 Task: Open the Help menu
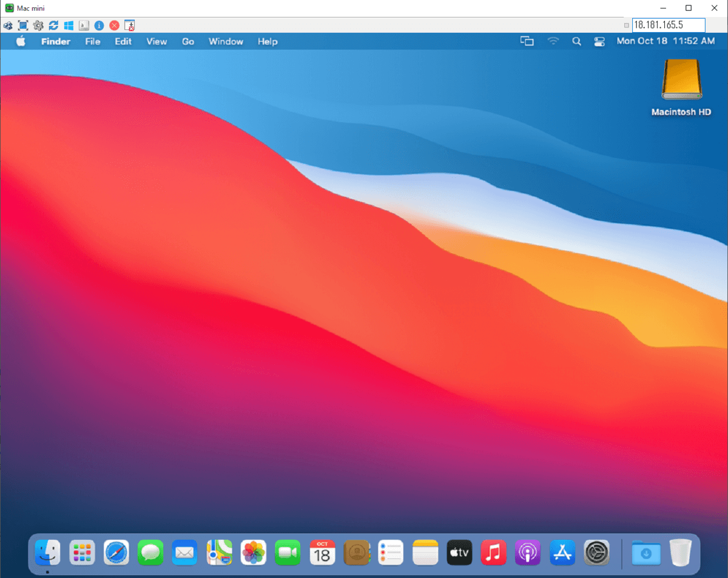(268, 41)
